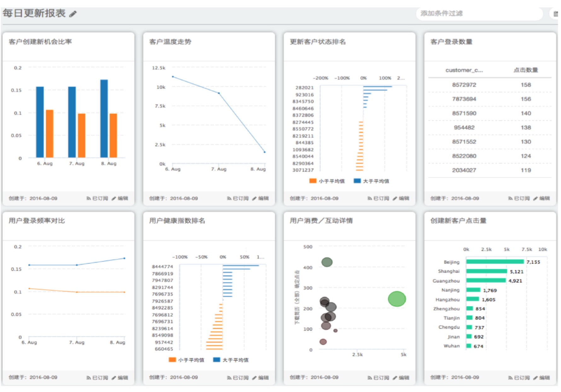Click the 用户消费/互动详情 card title
561x392 pixels.
click(x=321, y=221)
